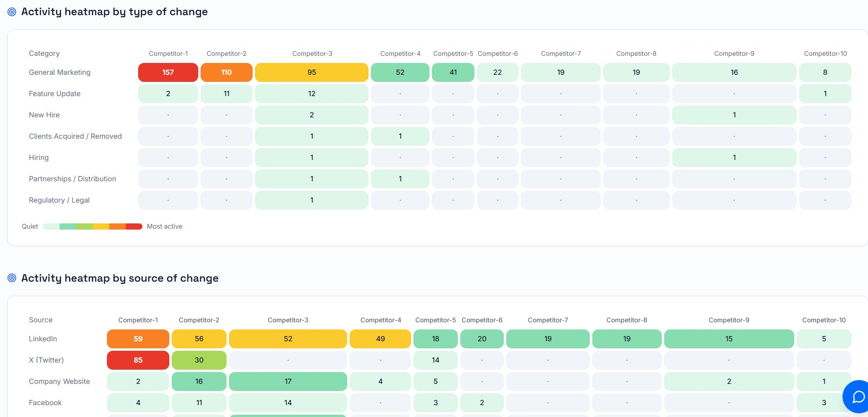Click the LinkedIn 20 cell under Competitor-6
868x417 pixels.
[482, 339]
